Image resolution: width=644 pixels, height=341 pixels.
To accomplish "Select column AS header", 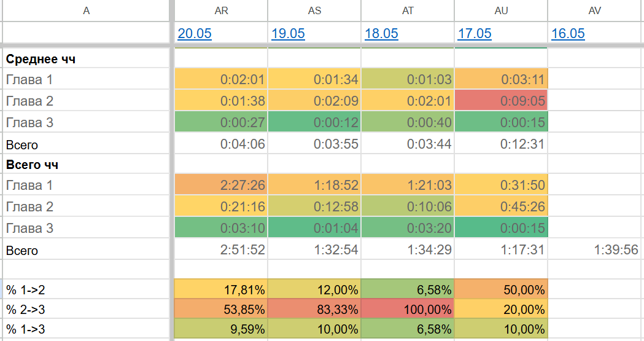I will coord(314,10).
